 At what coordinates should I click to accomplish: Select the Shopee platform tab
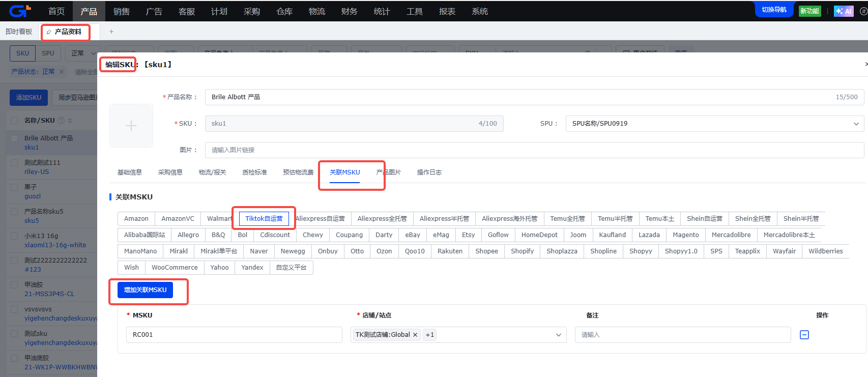[487, 251]
